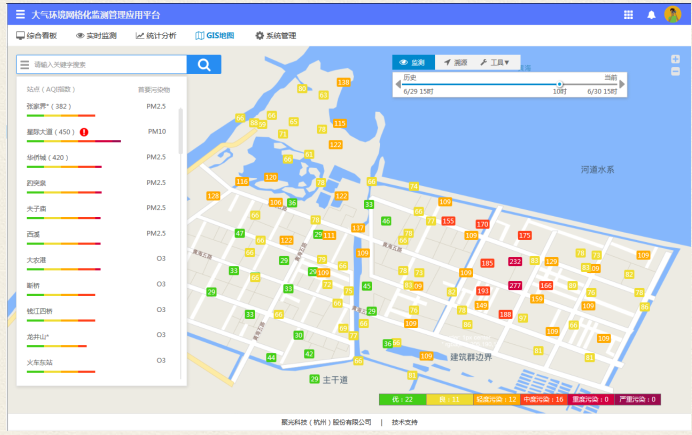Screen dimensions: 692x435
Task: Open the 技术支持 footer link
Action: (x=405, y=422)
